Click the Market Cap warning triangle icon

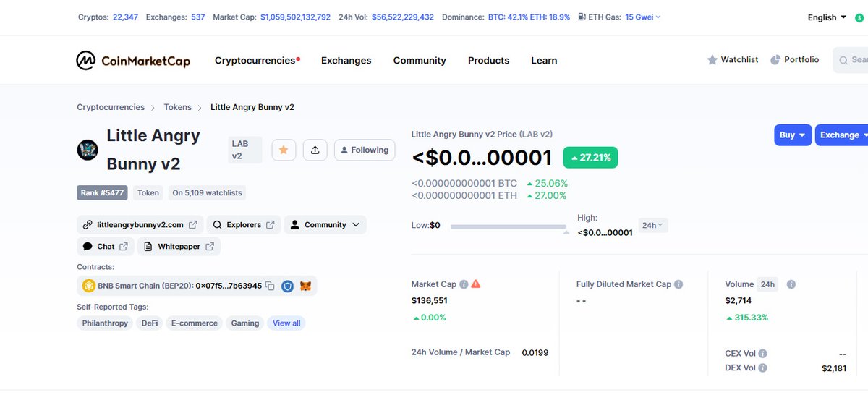(475, 284)
